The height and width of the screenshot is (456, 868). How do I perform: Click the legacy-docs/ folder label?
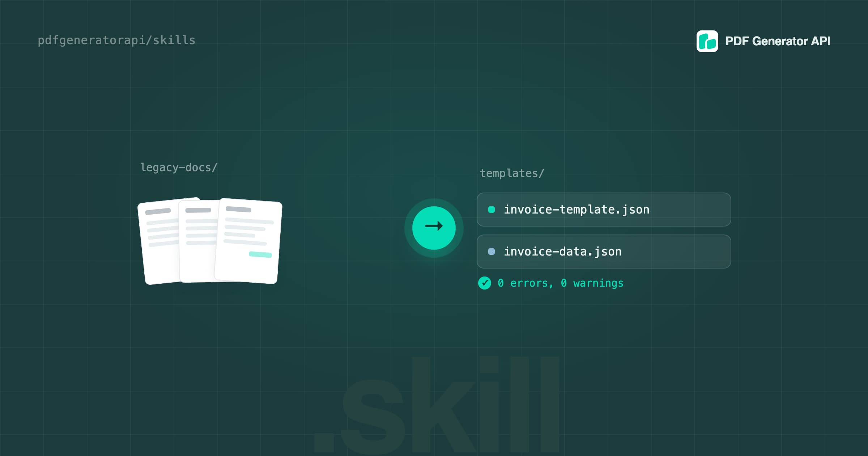179,168
